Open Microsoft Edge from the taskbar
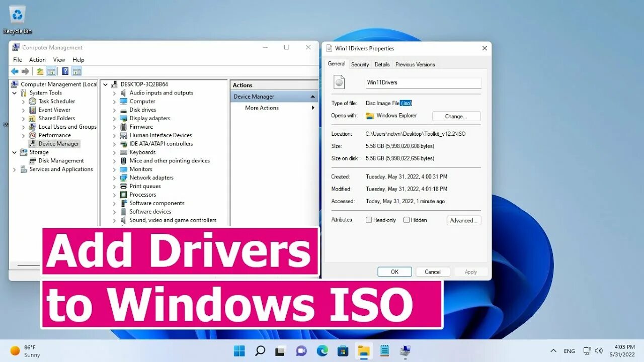644x362 pixels. pyautogui.click(x=323, y=350)
